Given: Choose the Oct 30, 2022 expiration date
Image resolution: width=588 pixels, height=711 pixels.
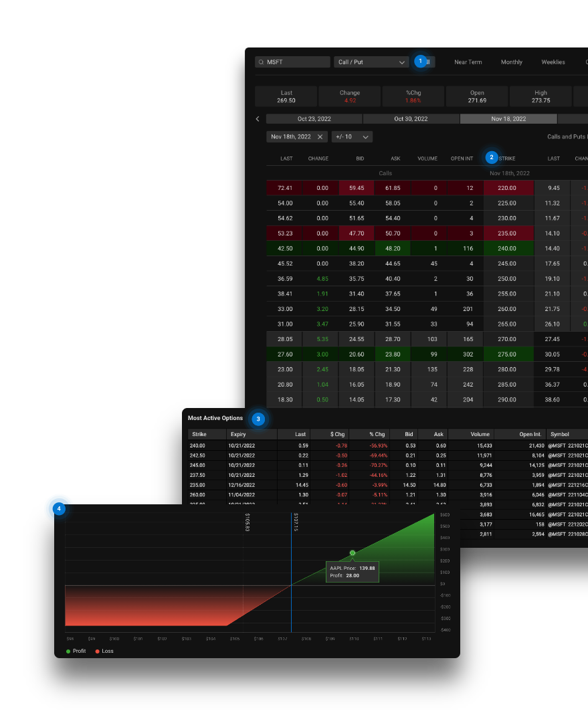Looking at the screenshot, I should click(411, 119).
